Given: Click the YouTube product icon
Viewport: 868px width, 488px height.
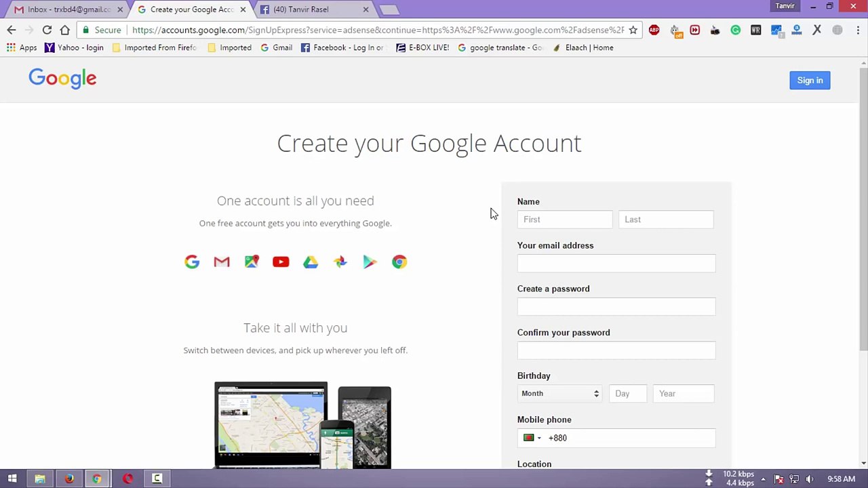Looking at the screenshot, I should 281,262.
